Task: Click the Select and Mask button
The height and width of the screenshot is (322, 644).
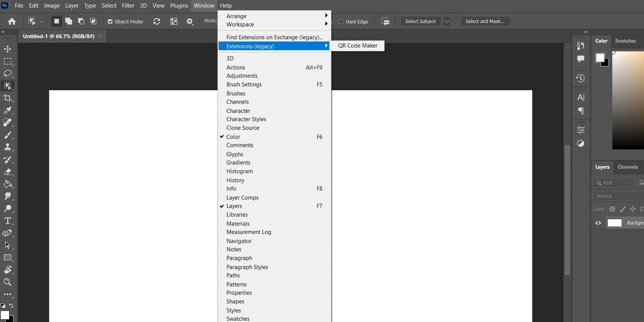Action: tap(484, 21)
